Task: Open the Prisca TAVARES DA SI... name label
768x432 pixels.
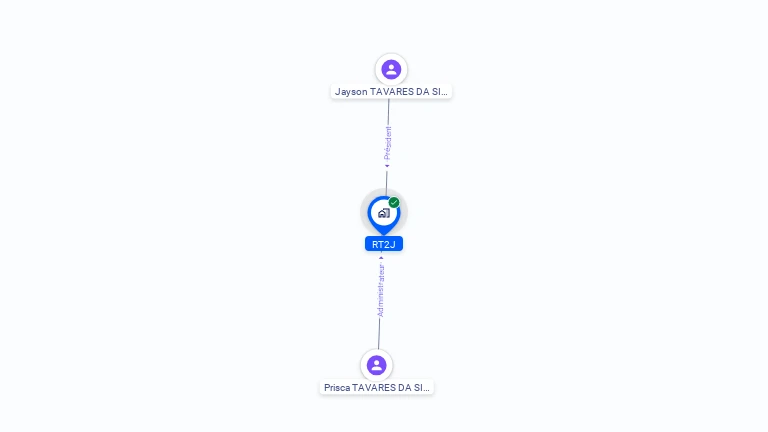Action: pos(377,387)
